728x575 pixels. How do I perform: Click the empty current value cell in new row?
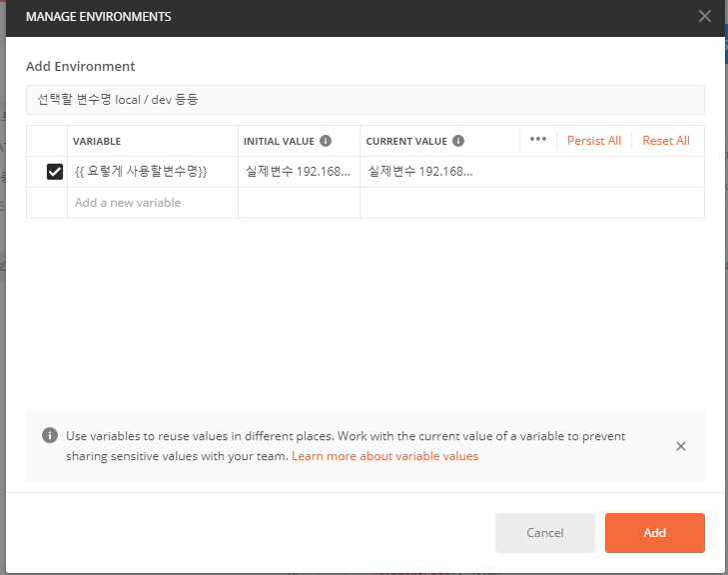pos(532,203)
